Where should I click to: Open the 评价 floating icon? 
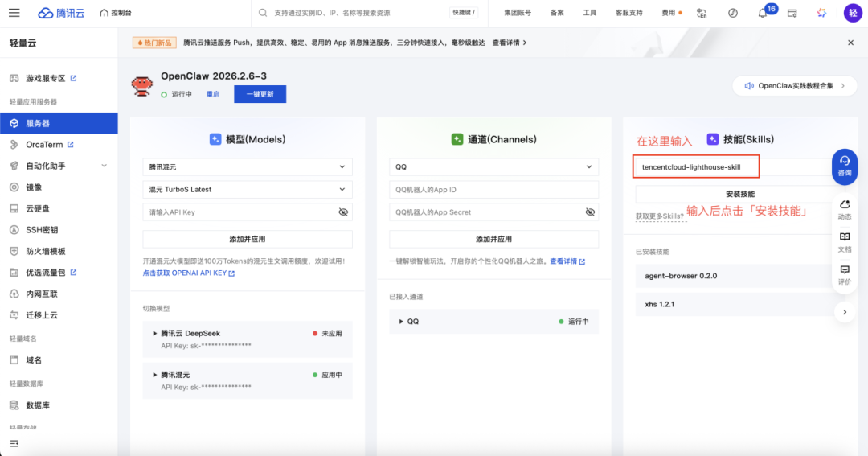845,275
